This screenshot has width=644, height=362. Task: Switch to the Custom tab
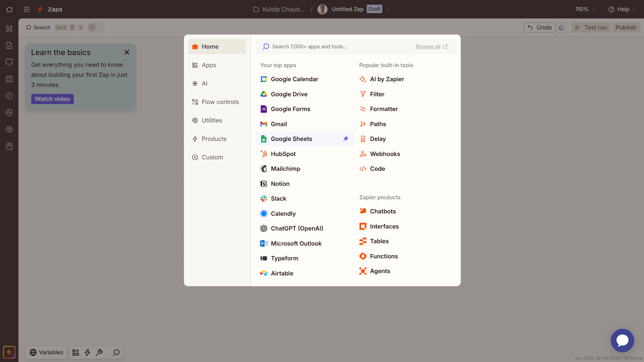click(x=217, y=157)
